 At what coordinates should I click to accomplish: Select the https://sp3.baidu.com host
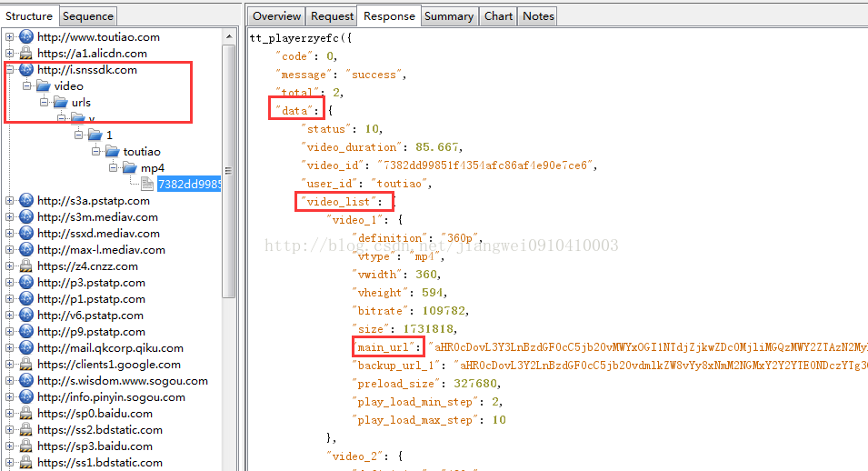(95, 446)
